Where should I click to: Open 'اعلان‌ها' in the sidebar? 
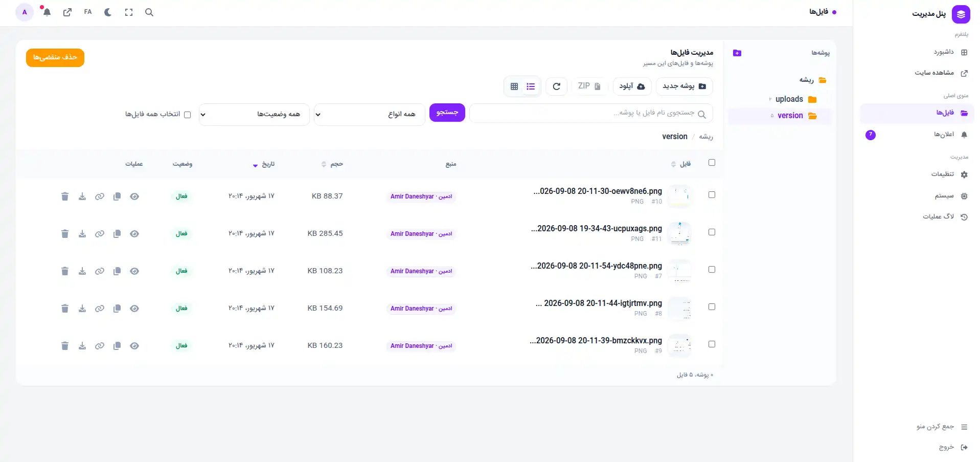tap(917, 135)
